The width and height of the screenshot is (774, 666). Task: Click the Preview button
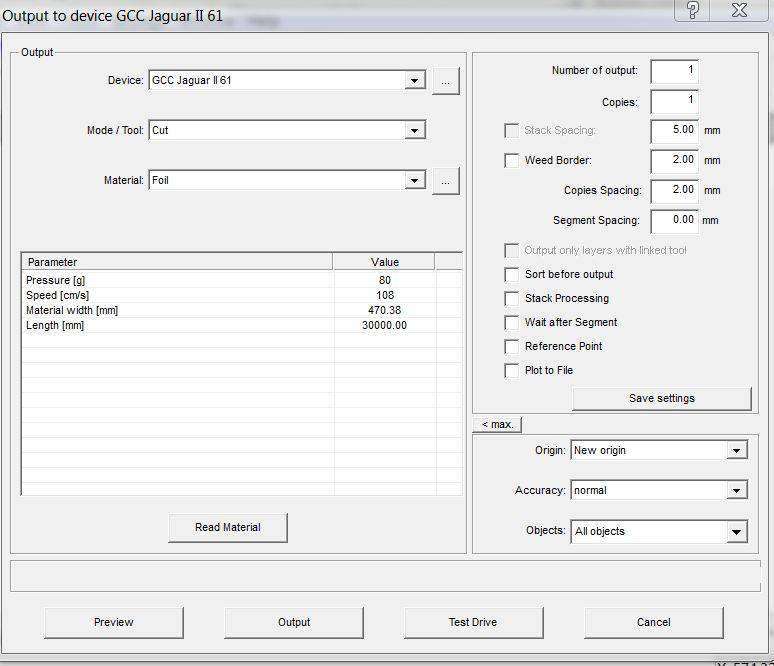(114, 622)
